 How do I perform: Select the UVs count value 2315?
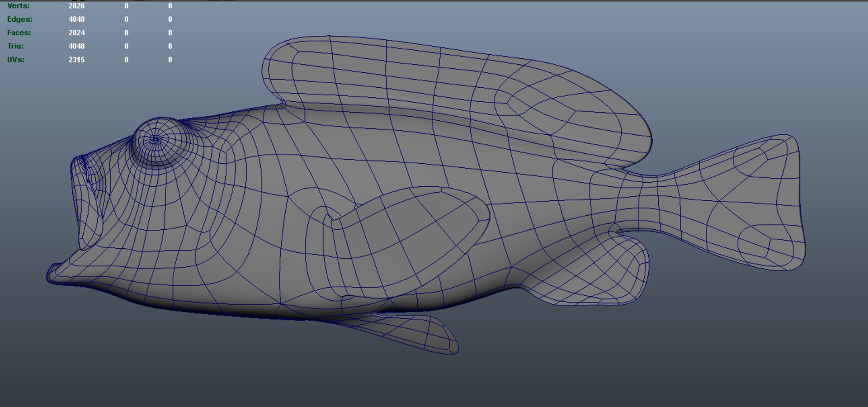76,60
